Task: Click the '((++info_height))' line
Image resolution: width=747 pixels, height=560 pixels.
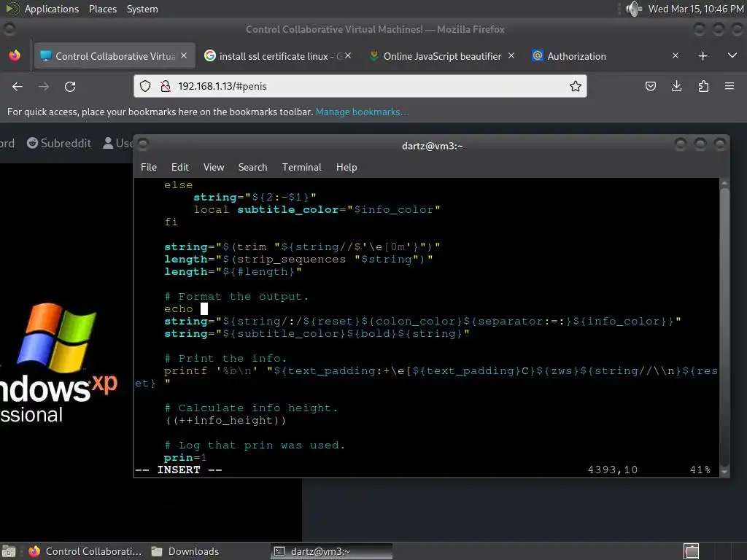Action: pos(226,421)
